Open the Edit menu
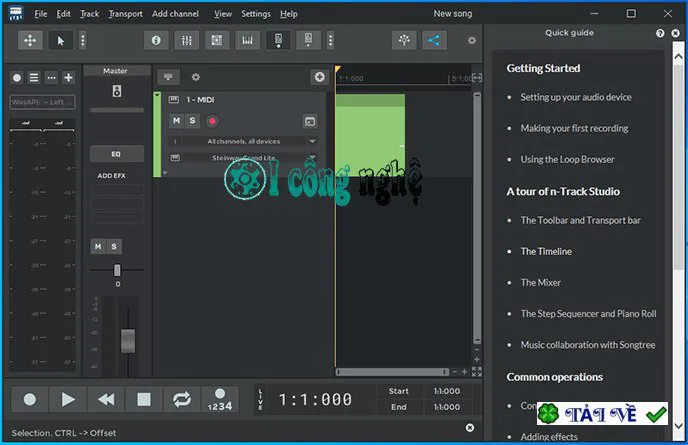This screenshot has height=445, width=688. [64, 14]
